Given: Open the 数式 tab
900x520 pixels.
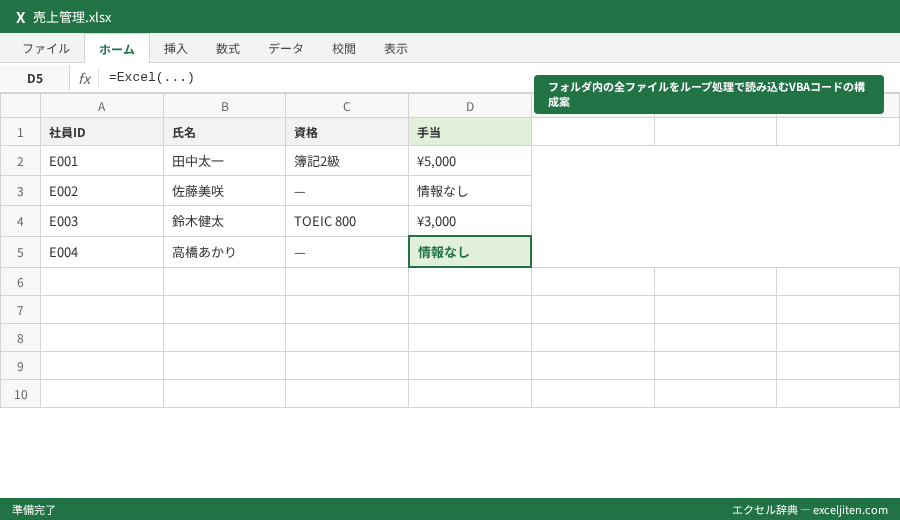Looking at the screenshot, I should 228,49.
